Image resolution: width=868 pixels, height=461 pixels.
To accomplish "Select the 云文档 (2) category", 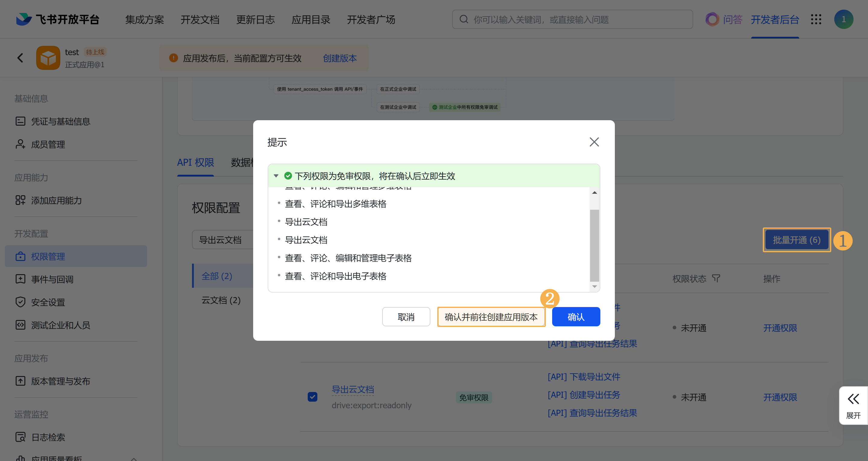I will pos(221,300).
